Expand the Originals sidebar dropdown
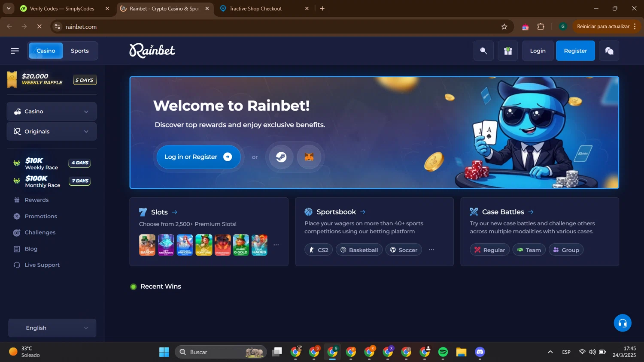The width and height of the screenshot is (644, 362). (52, 132)
